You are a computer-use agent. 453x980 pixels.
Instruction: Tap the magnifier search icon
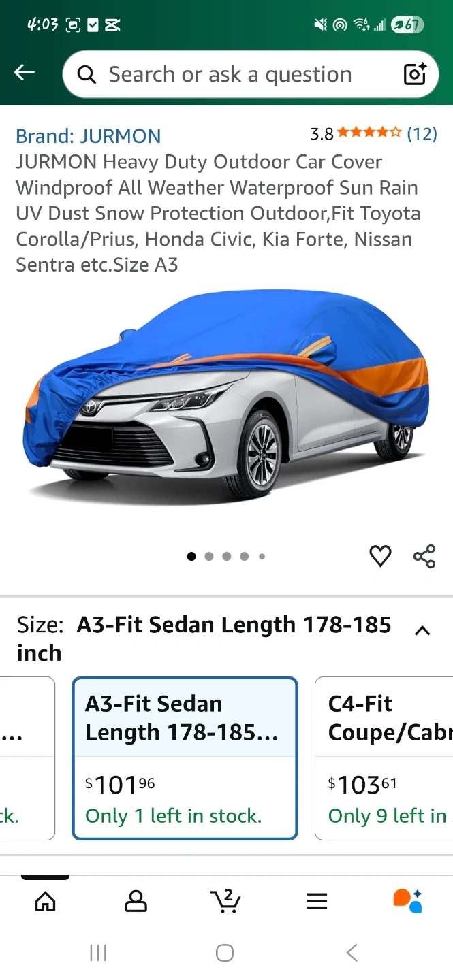(x=87, y=74)
